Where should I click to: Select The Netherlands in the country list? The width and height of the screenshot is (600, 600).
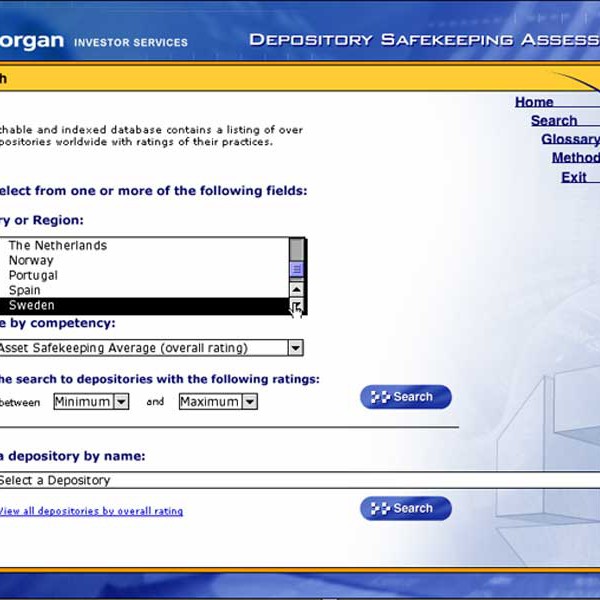pyautogui.click(x=58, y=245)
